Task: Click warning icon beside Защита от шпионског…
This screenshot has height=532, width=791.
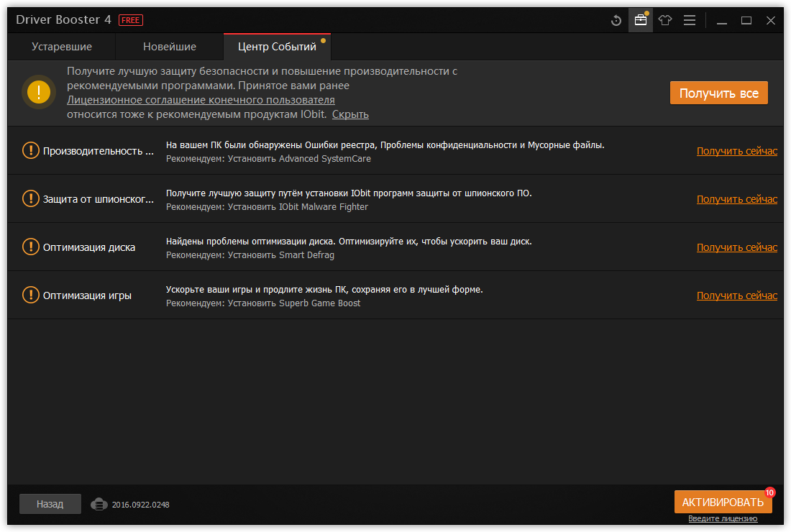Action: click(31, 198)
